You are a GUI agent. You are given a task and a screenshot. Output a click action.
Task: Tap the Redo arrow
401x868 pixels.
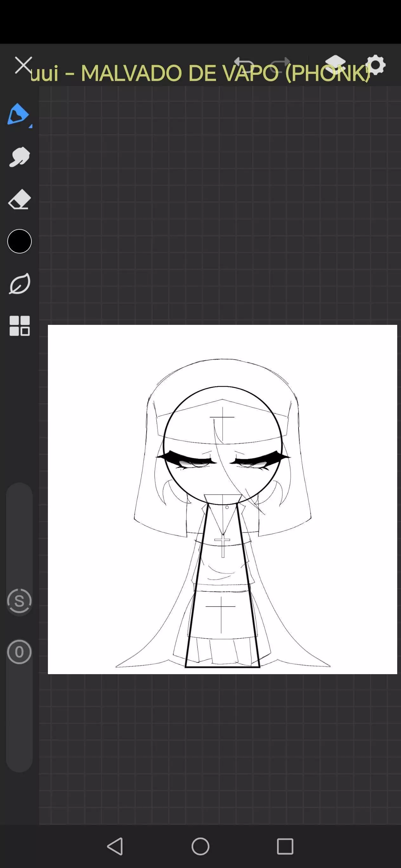point(280,64)
